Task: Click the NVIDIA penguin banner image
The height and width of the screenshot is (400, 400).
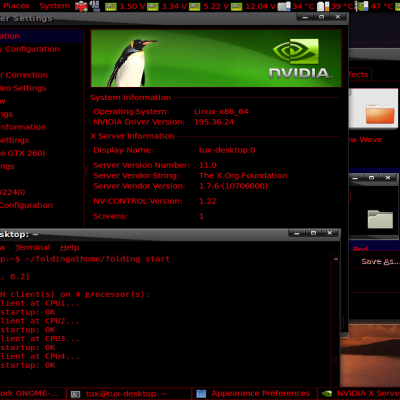Action: [216, 58]
